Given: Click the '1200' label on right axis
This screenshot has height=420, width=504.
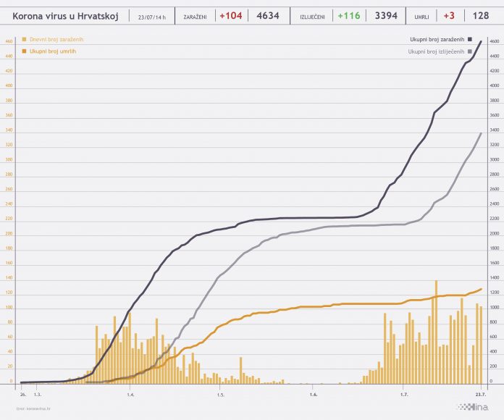Looking at the screenshot, I should 495,293.
